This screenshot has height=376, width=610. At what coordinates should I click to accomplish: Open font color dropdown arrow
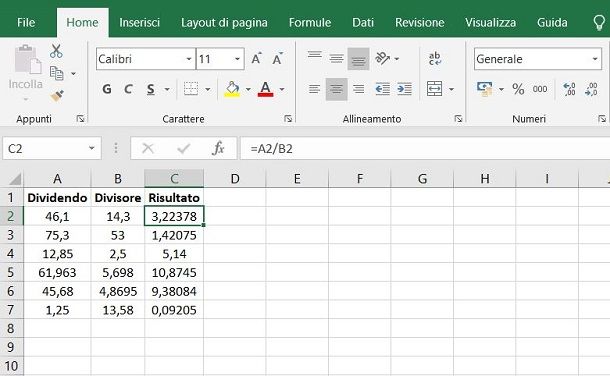pyautogui.click(x=282, y=89)
